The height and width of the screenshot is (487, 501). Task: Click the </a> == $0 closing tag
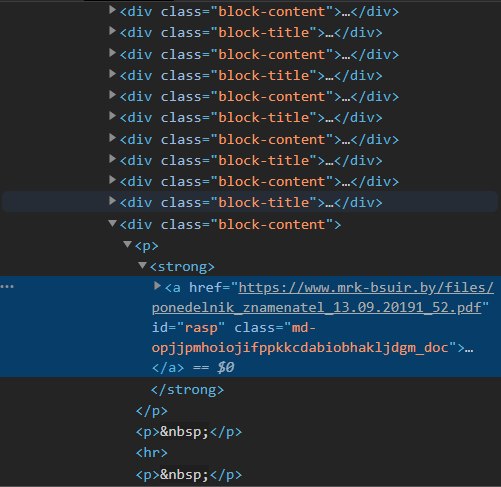click(193, 367)
